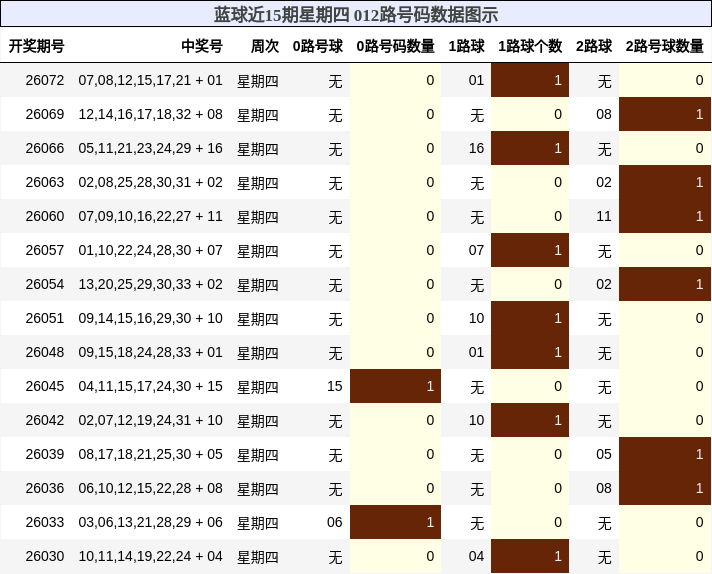Screen dimensions: 712x574
Task: Click winning numbers 05,11,21,23,24,29 + 16
Action: pyautogui.click(x=150, y=148)
